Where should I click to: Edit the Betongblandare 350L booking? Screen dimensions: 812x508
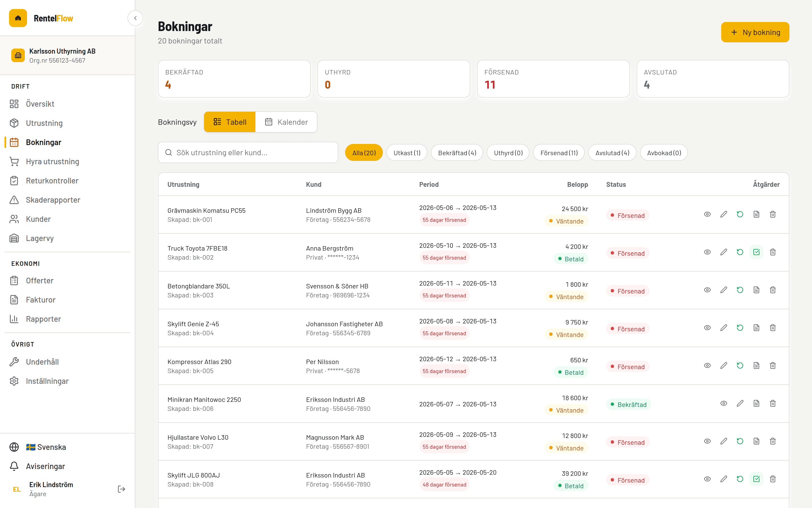click(x=724, y=290)
